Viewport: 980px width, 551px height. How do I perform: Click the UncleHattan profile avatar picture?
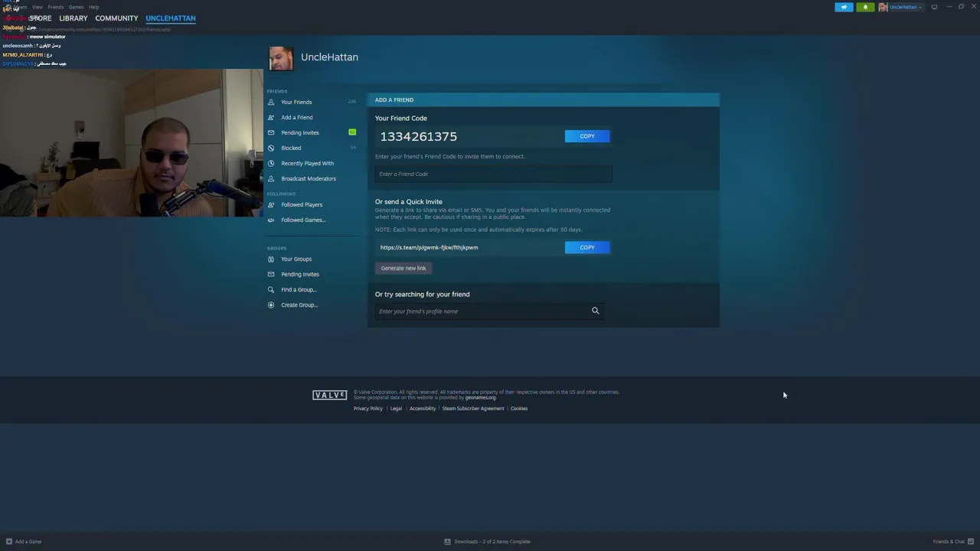click(281, 58)
